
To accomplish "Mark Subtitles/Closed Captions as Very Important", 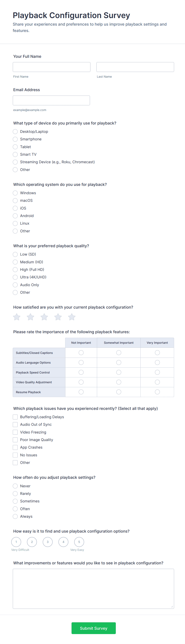I will click(157, 352).
